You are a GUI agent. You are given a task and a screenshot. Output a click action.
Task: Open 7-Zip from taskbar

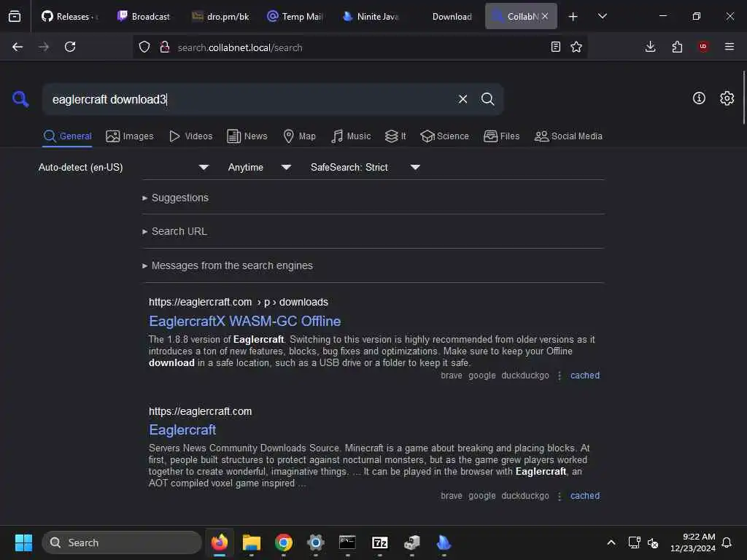(379, 542)
